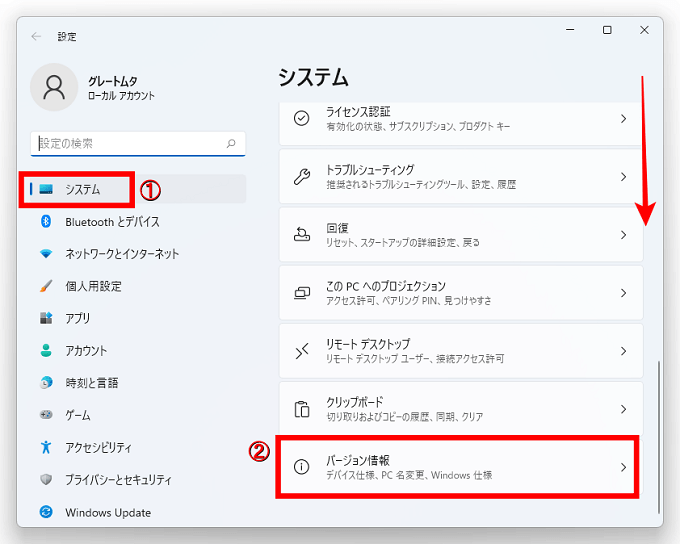Click the Bluetooth icon in the sidebar
This screenshot has width=680, height=544.
46,222
